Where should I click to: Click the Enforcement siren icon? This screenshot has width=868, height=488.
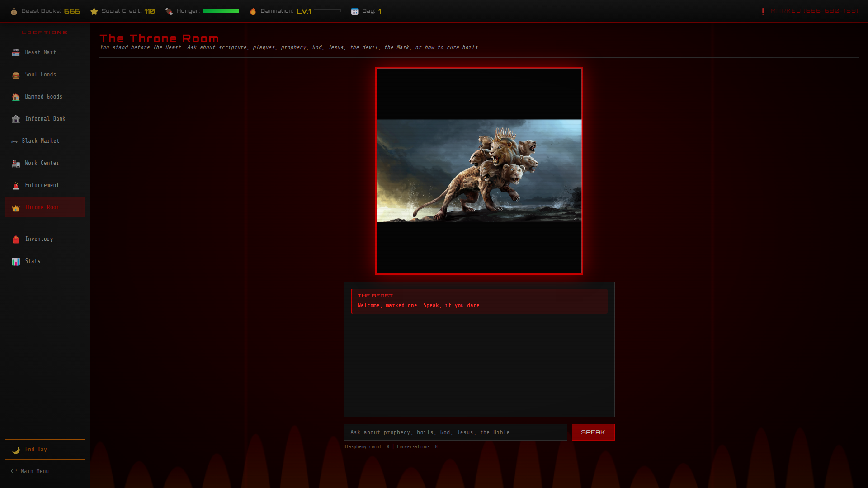point(16,186)
